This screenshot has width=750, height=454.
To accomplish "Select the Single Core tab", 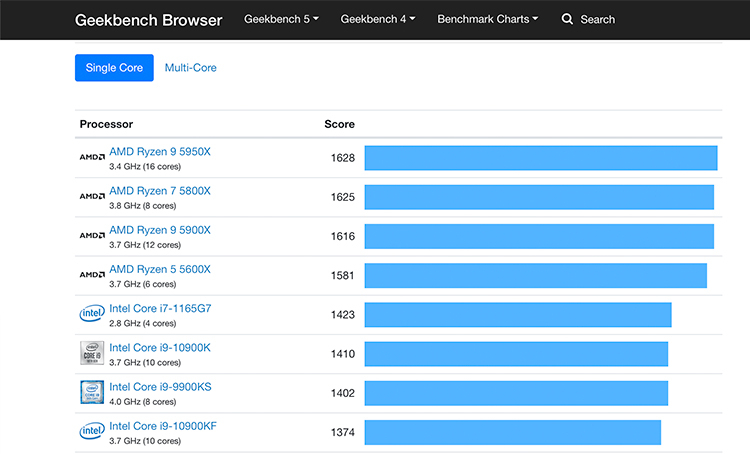I will 114,68.
